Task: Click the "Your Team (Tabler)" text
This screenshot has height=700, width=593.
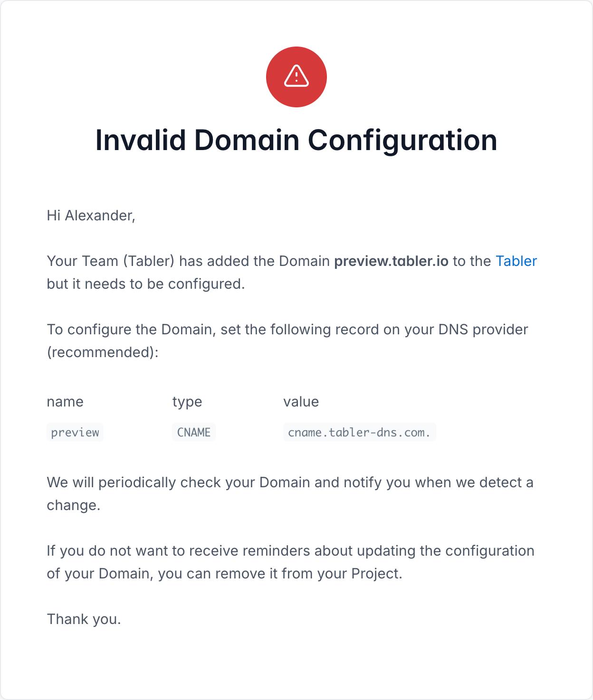Action: point(111,261)
